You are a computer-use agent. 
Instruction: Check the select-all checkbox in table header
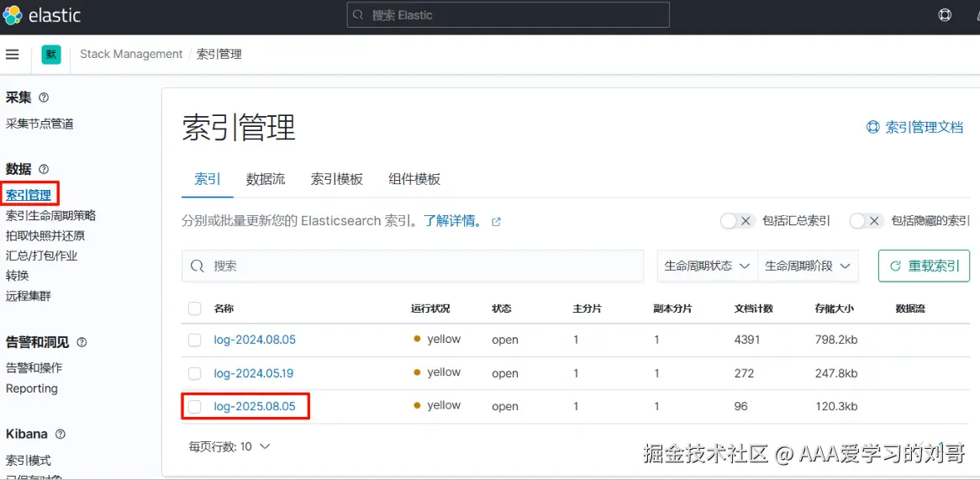tap(195, 309)
